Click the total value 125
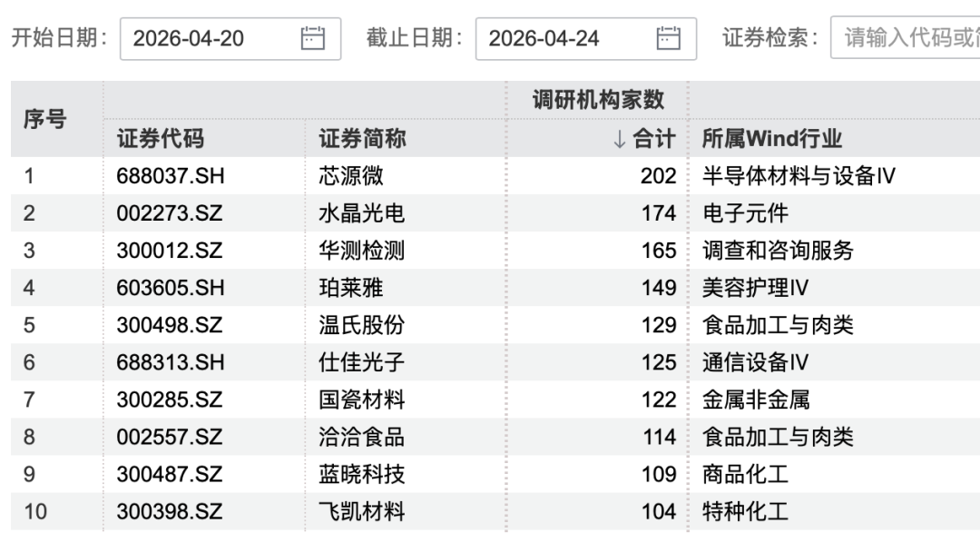 tap(659, 362)
